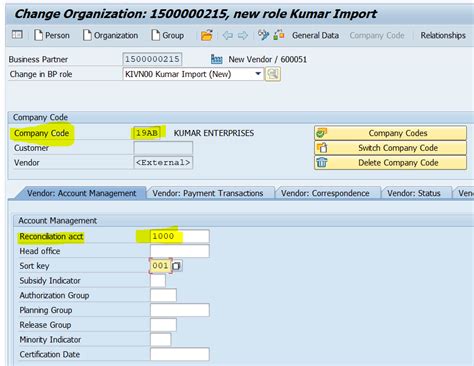This screenshot has height=366, width=474.
Task: Click the Reconciliation acct field
Action: tap(180, 236)
